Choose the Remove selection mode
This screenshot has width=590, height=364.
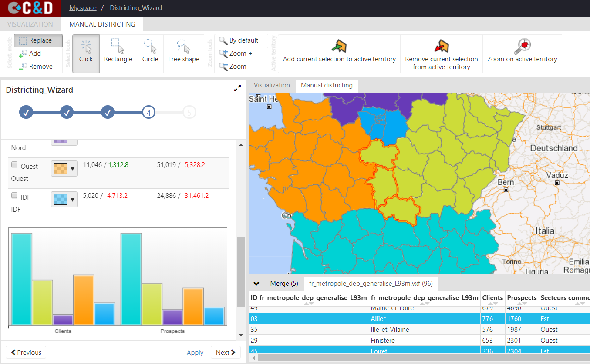(x=38, y=67)
